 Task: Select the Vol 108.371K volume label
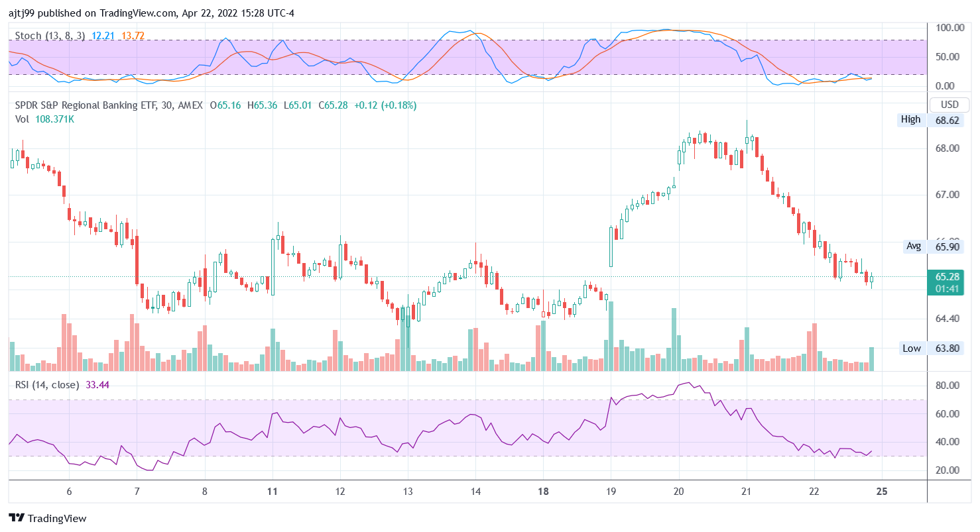pos(44,119)
